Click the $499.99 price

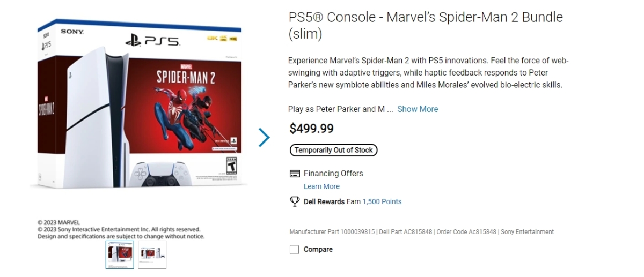pyautogui.click(x=311, y=129)
